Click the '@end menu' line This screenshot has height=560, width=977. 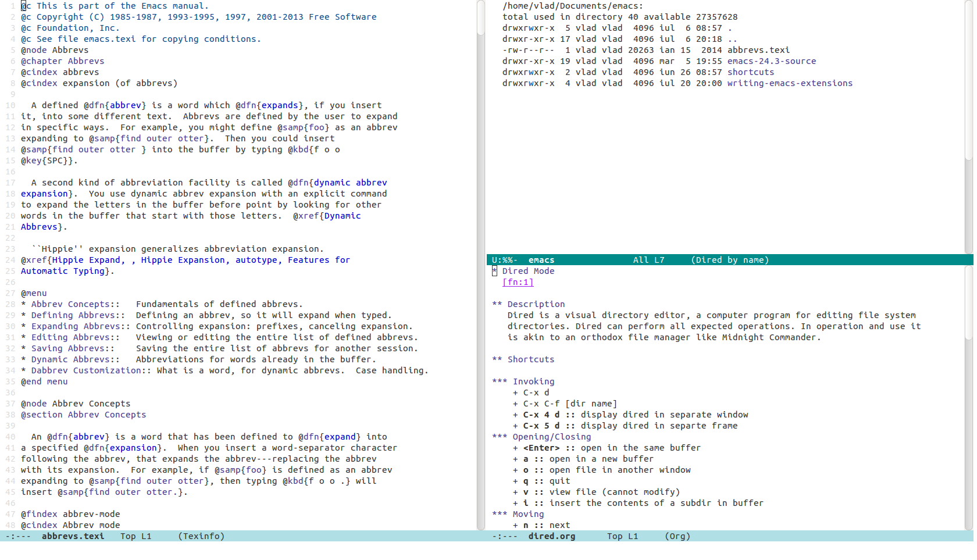44,381
